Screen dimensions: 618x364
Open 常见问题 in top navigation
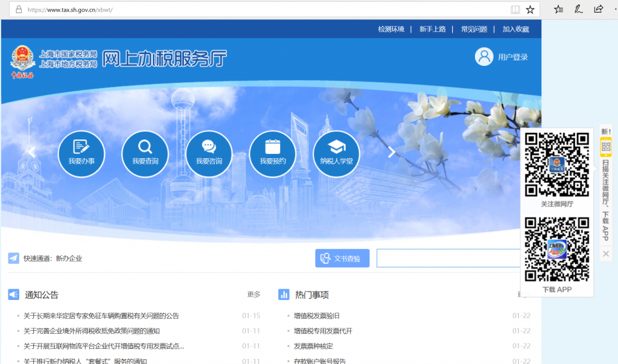pos(474,29)
